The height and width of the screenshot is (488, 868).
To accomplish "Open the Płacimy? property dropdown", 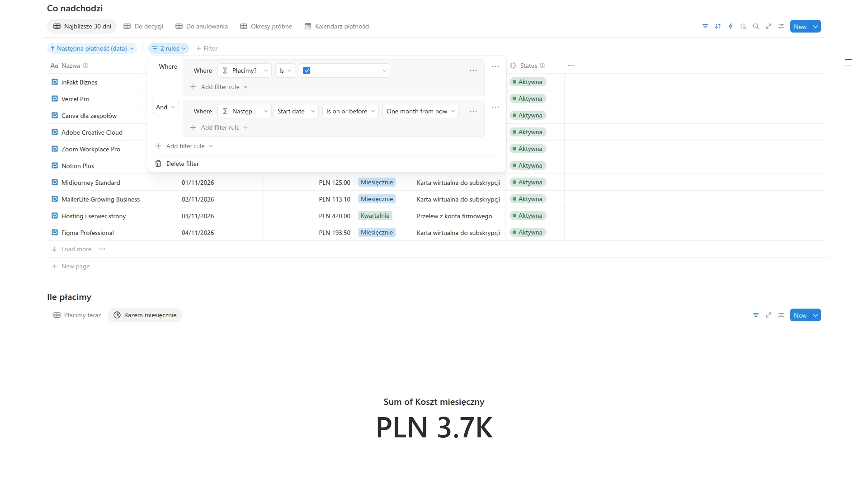I will click(x=245, y=70).
